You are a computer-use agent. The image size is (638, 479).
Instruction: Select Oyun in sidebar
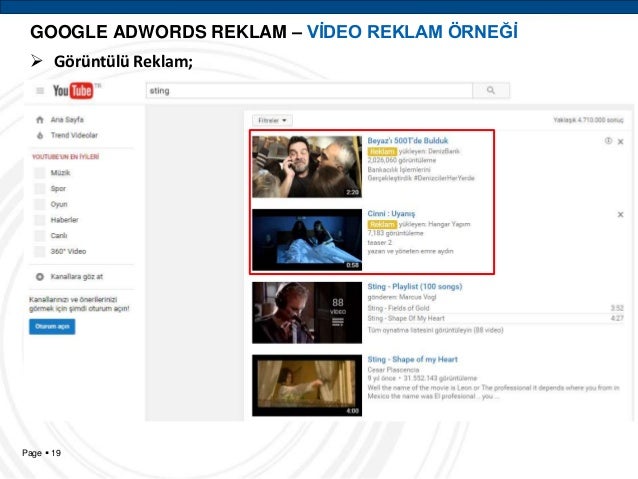pos(59,204)
